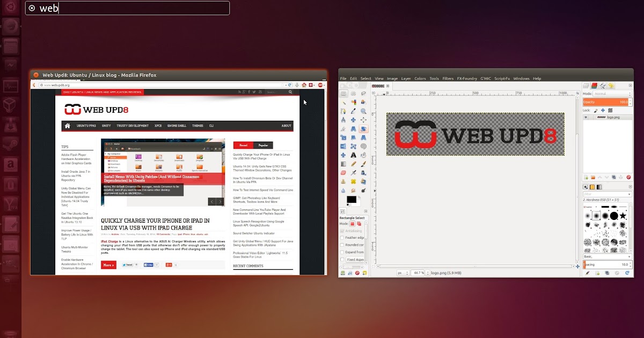Switch to the Channels tab
The height and width of the screenshot is (338, 644).
[586, 85]
